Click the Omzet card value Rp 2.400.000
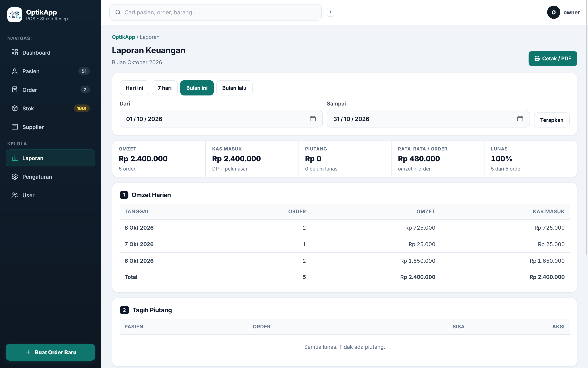 [x=143, y=159]
